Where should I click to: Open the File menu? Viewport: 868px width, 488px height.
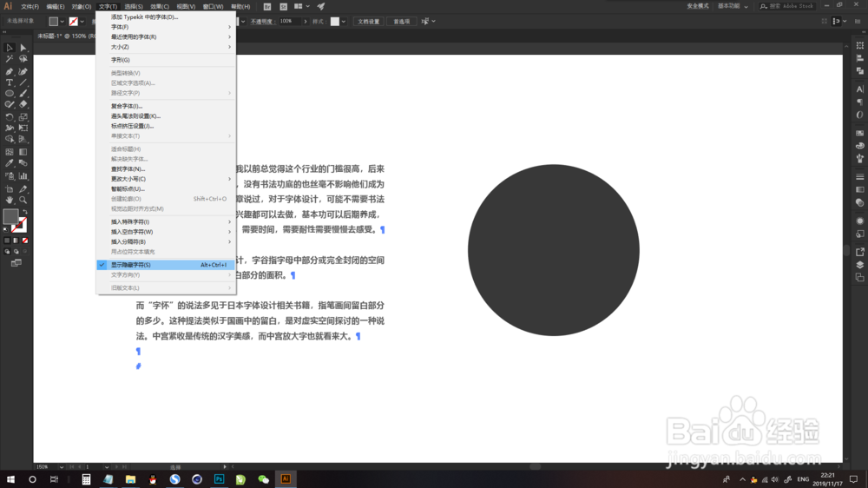(30, 7)
